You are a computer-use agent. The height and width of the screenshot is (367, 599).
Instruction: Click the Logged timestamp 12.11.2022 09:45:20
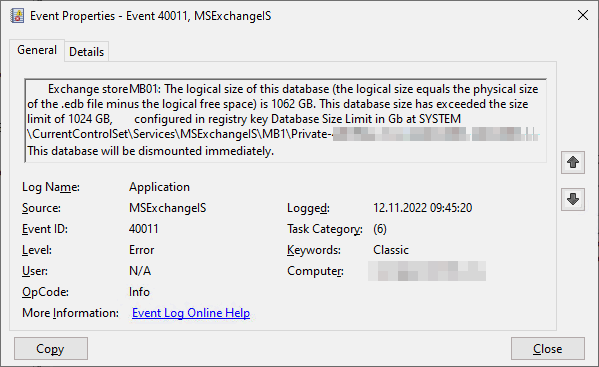423,208
